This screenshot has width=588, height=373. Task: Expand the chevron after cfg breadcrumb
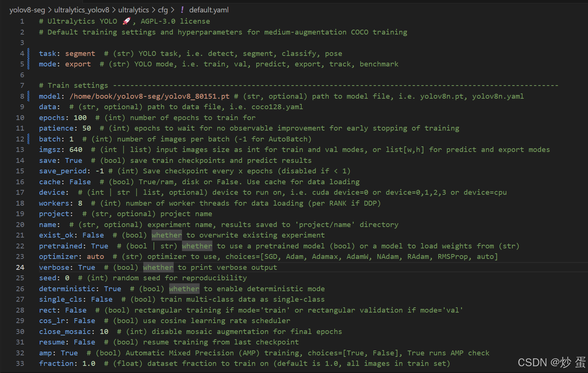173,10
